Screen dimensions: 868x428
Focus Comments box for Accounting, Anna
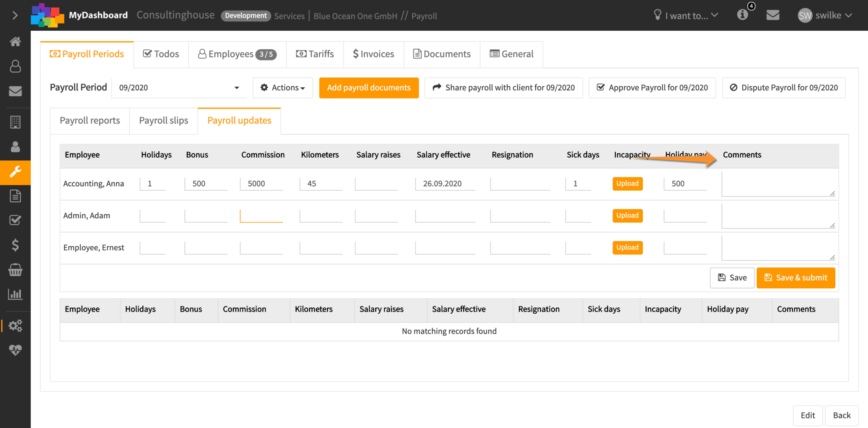click(778, 184)
